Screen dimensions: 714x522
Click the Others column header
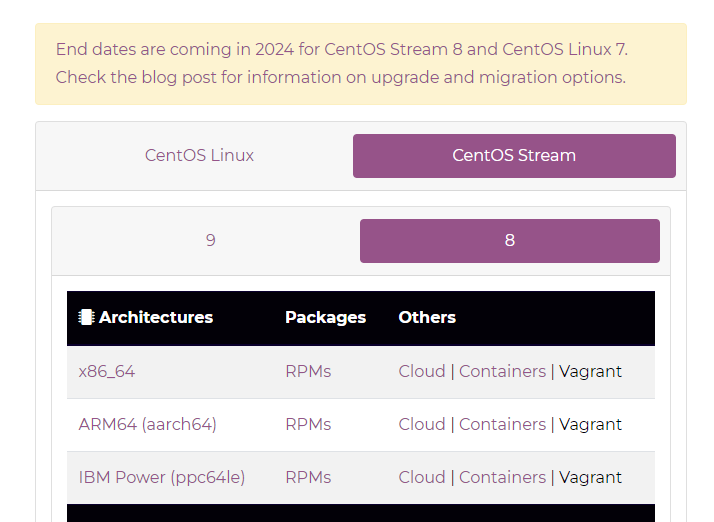point(427,317)
